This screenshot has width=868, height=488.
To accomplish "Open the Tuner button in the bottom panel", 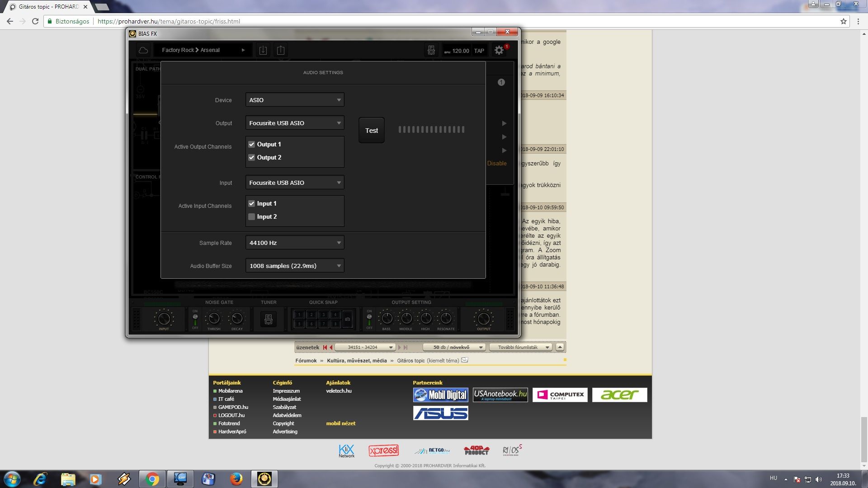I will point(269,319).
